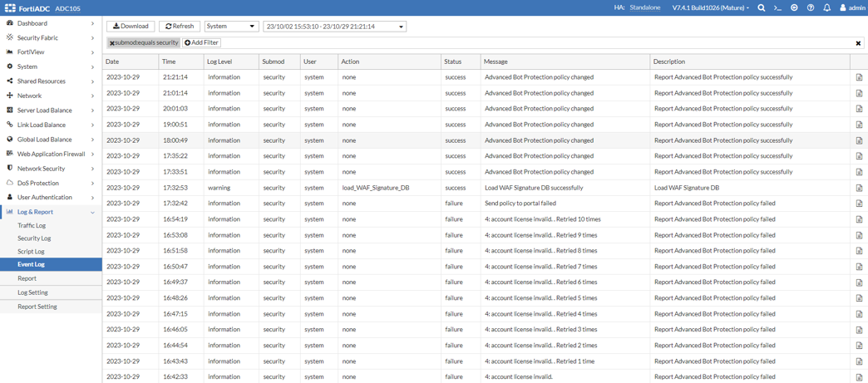Image resolution: width=868 pixels, height=383 pixels.
Task: View details icon for Load WAF Signature DB row
Action: 859,188
